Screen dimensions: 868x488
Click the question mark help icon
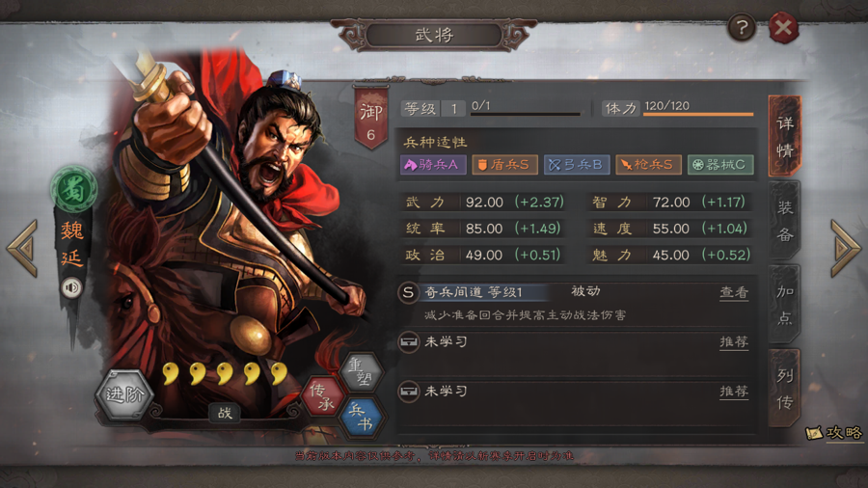[x=742, y=27]
